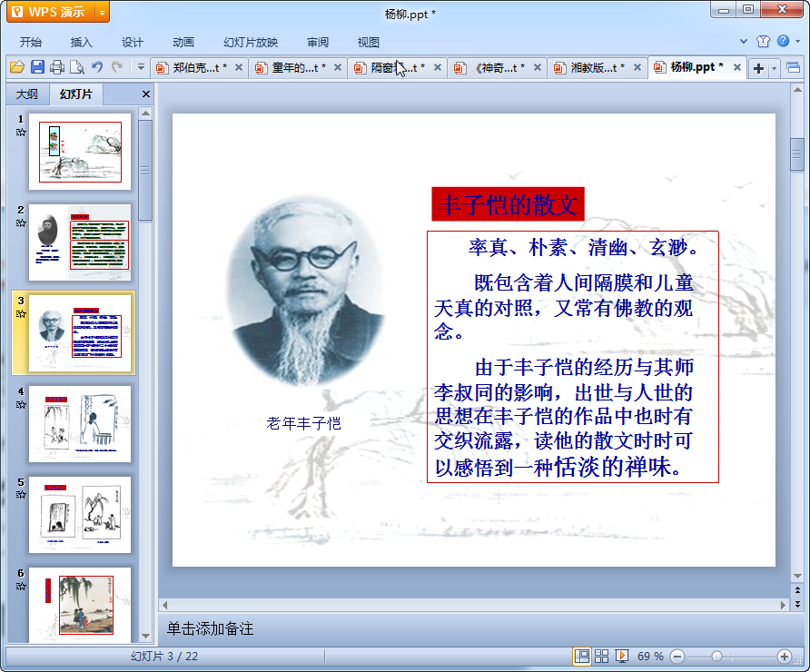
Task: Click the 老年丰子恺 caption text
Action: click(303, 423)
